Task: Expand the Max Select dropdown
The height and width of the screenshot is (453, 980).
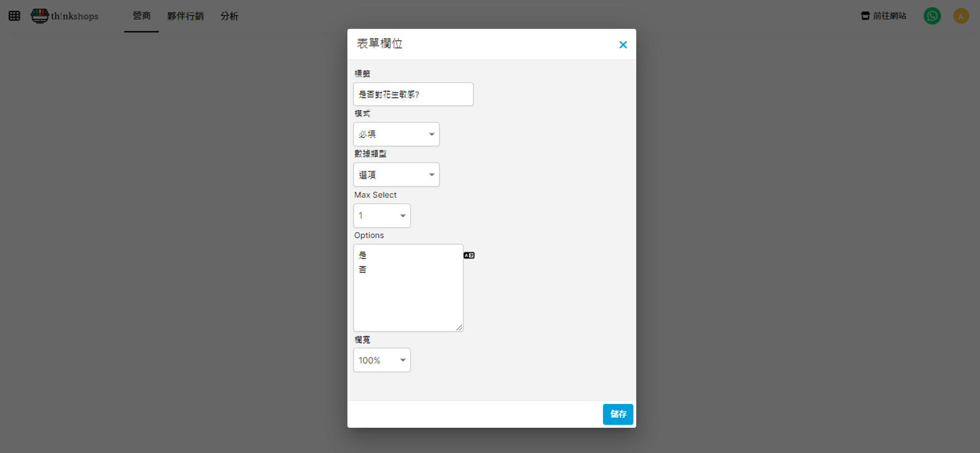Action: (x=382, y=216)
